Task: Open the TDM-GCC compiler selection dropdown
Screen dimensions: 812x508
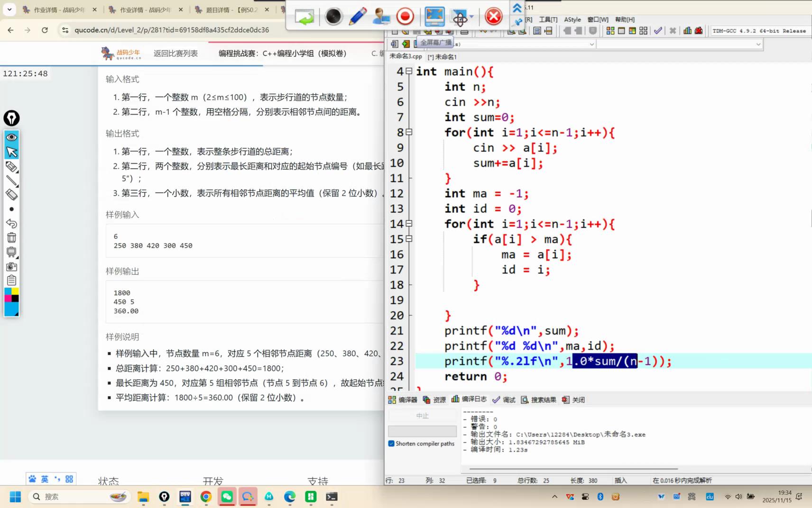Action: click(x=759, y=31)
